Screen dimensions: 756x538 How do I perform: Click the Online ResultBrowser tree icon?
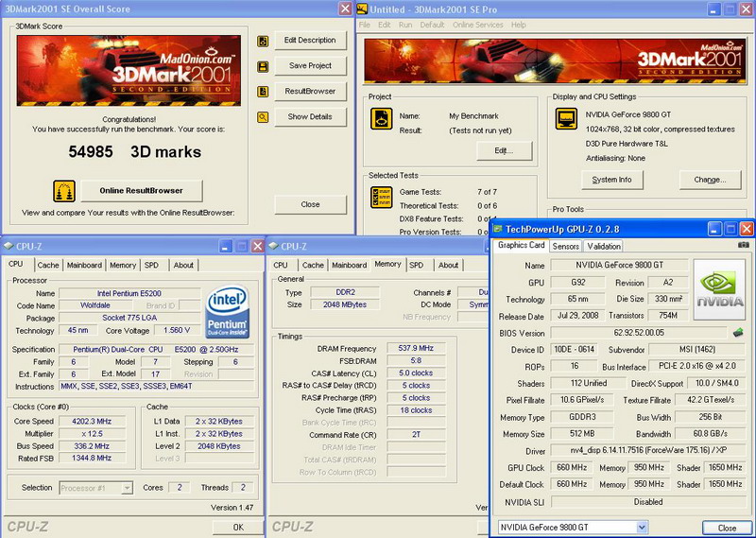pyautogui.click(x=64, y=191)
